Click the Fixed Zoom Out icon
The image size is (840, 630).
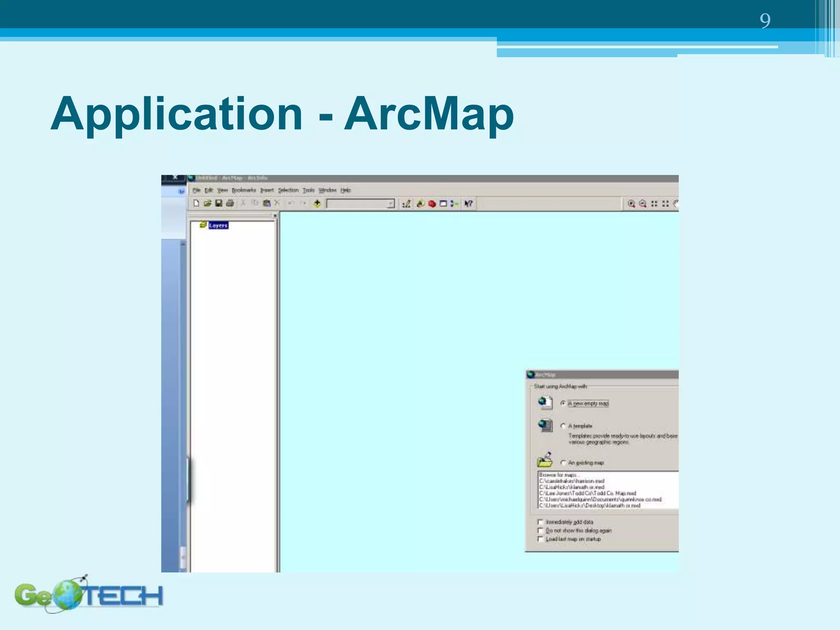[x=665, y=204]
